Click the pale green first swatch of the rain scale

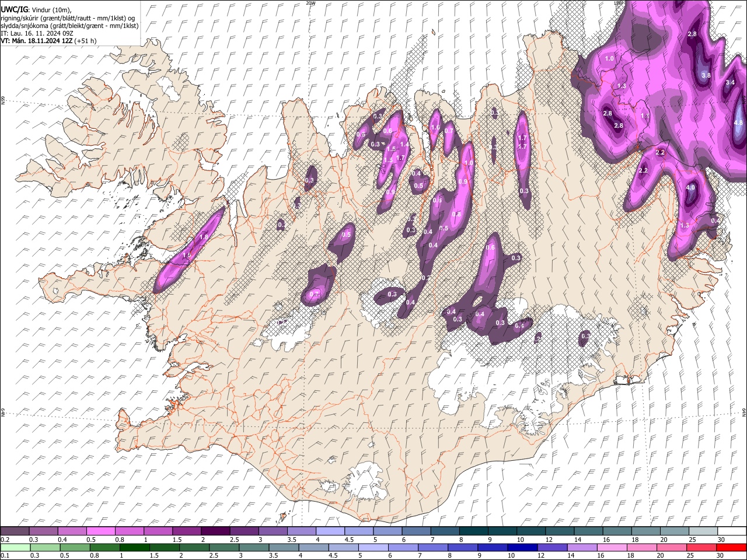(15, 547)
